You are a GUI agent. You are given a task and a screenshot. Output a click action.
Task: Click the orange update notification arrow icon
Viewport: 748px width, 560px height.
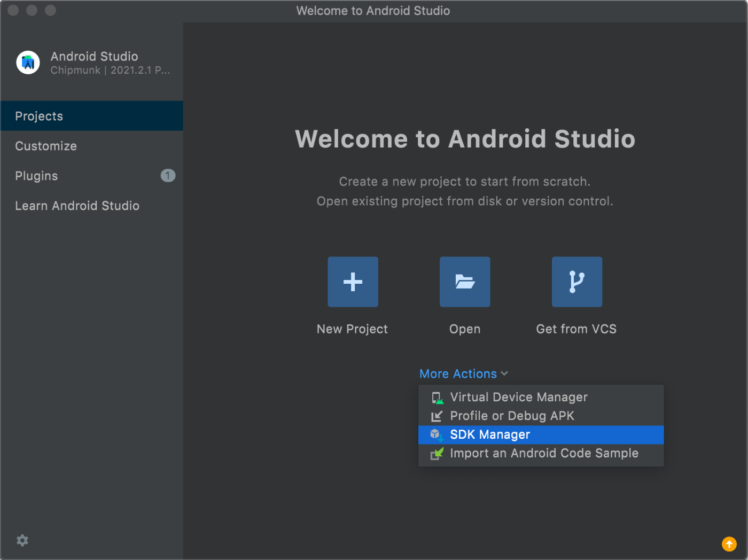(x=729, y=544)
